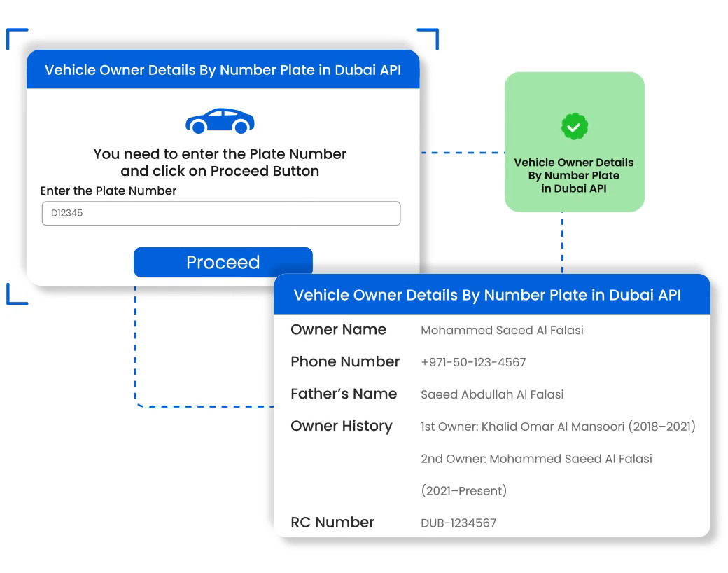
Task: Select owner name value Mohammed Saeed Al Falasi
Action: point(502,331)
